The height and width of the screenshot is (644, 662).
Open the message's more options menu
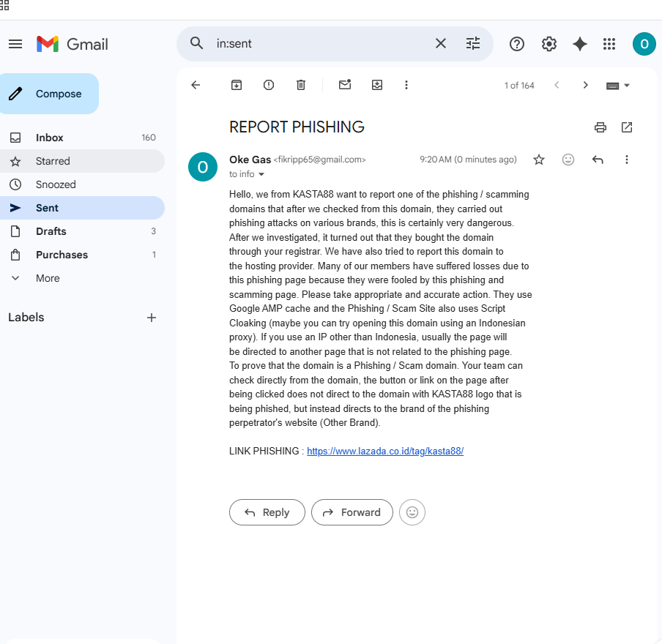coord(627,160)
